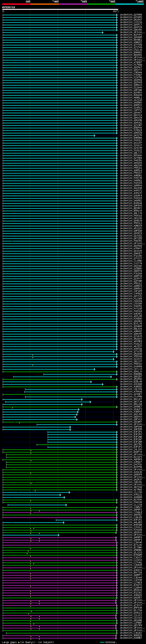Select the label UniRef100_C1JJS4
The image size is (146, 644).
(131, 505)
